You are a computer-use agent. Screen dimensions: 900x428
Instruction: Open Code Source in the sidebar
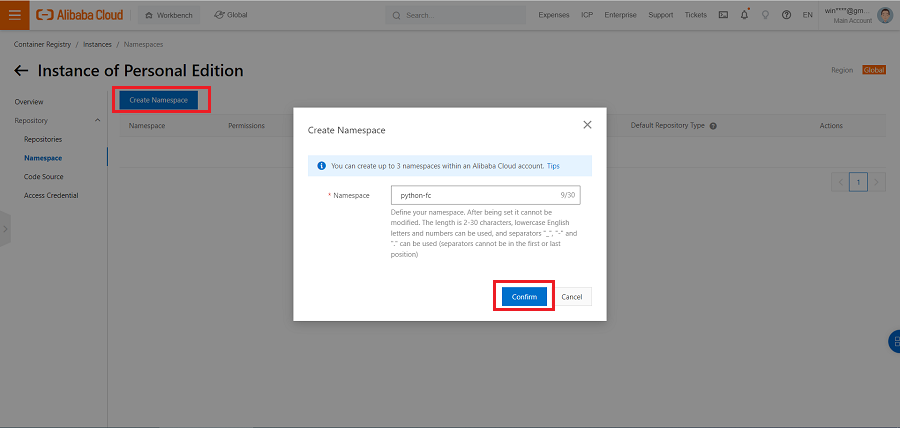click(44, 177)
